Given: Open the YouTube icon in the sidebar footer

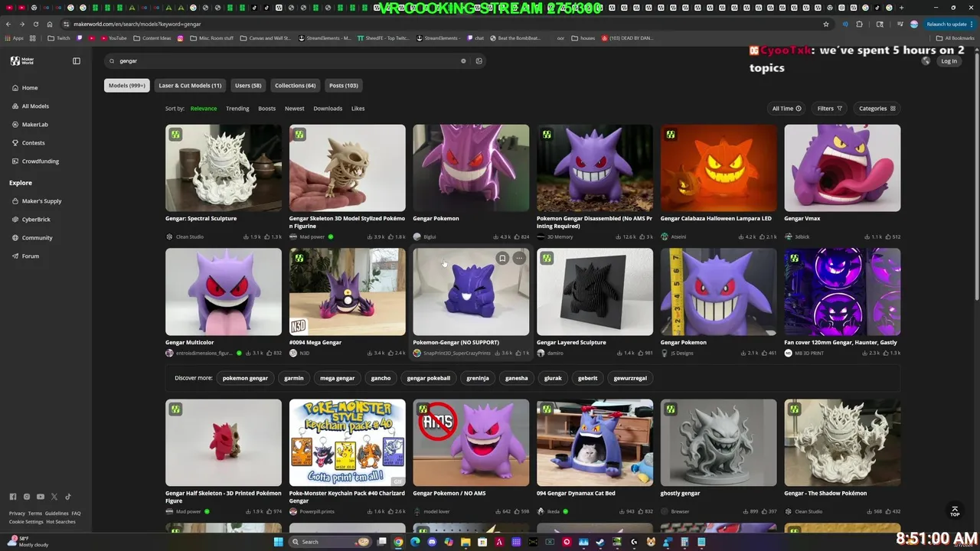Looking at the screenshot, I should 41,497.
